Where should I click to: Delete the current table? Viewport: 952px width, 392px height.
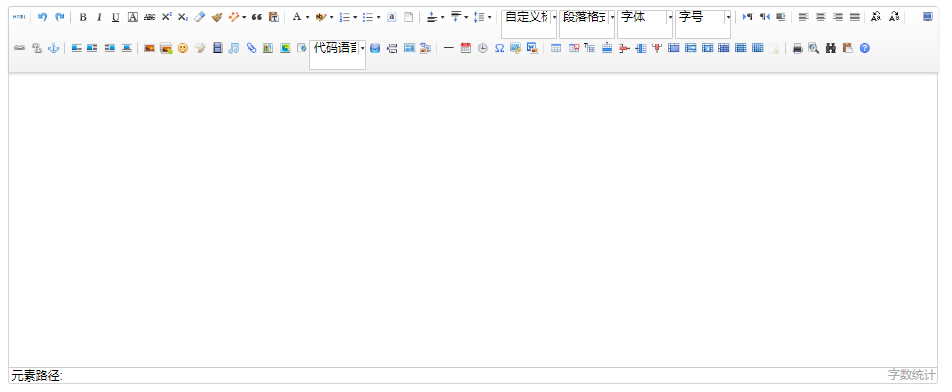(x=573, y=48)
